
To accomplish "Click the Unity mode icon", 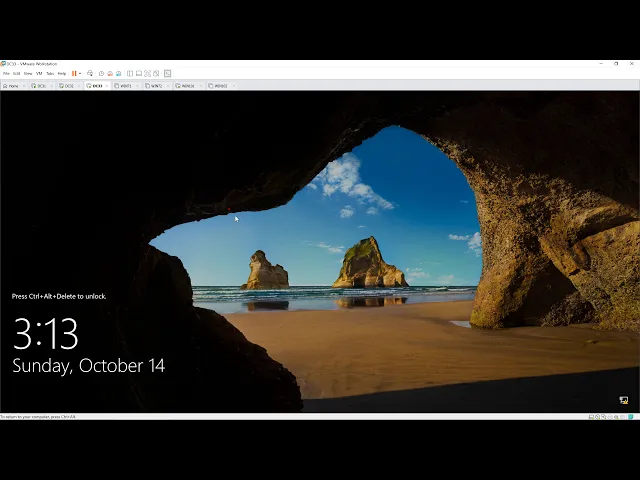I will [156, 73].
